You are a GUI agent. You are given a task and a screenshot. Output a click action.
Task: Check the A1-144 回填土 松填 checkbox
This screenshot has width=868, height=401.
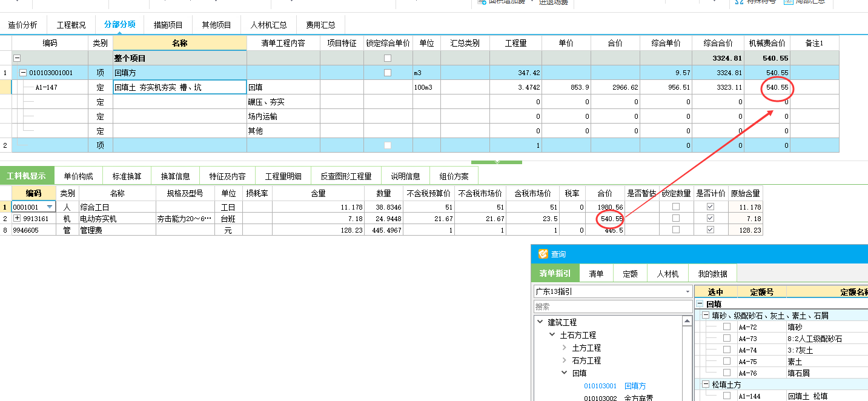coord(727,396)
